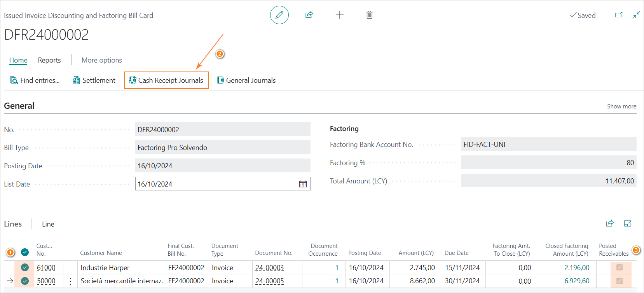Open customer number 61000 link
The width and height of the screenshot is (644, 293).
tap(46, 268)
